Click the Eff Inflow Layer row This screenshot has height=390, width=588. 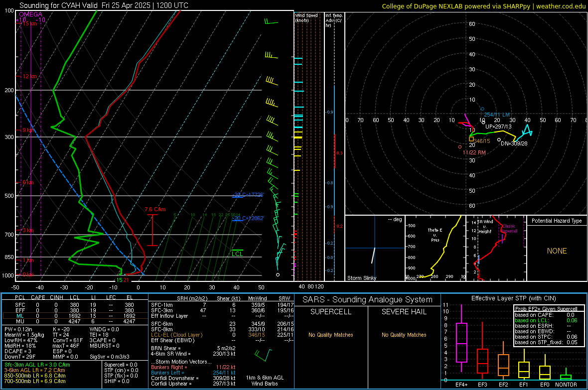tap(222, 316)
